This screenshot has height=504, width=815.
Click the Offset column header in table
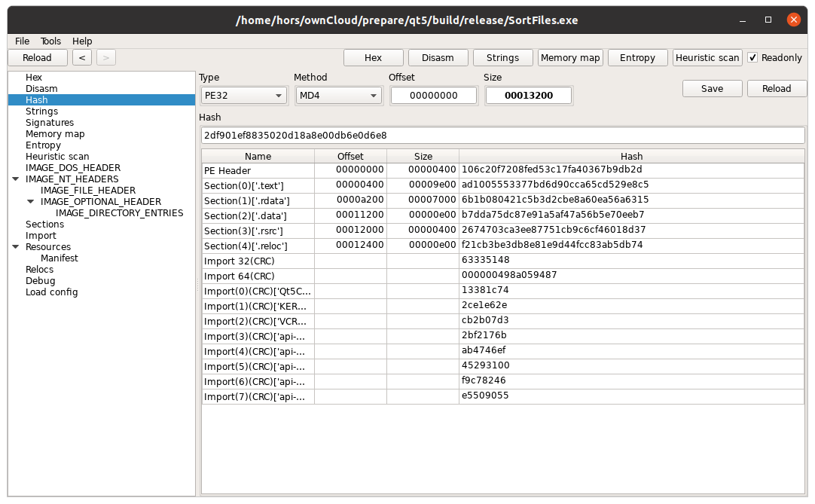[350, 156]
